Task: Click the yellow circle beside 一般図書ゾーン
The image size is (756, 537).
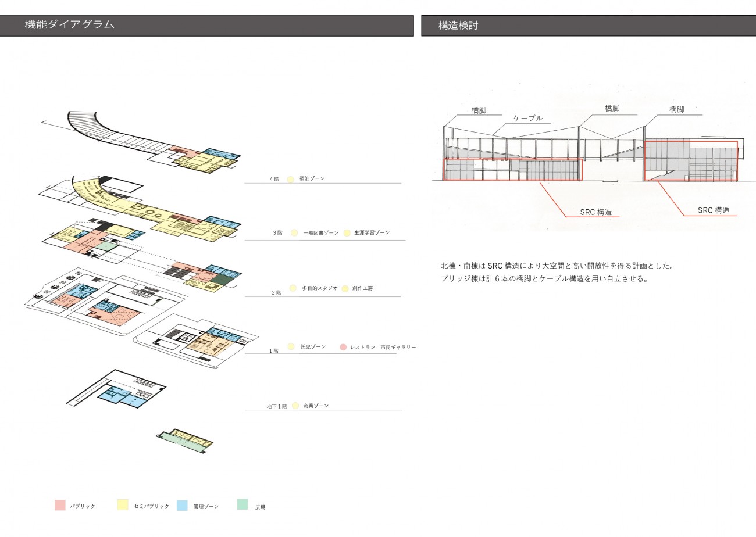Action: pyautogui.click(x=294, y=233)
